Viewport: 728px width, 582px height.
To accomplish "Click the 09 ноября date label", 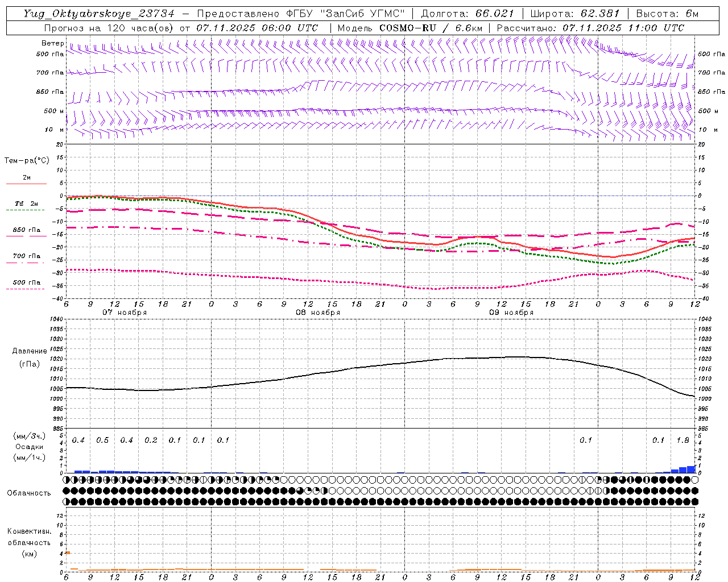I will click(x=511, y=313).
